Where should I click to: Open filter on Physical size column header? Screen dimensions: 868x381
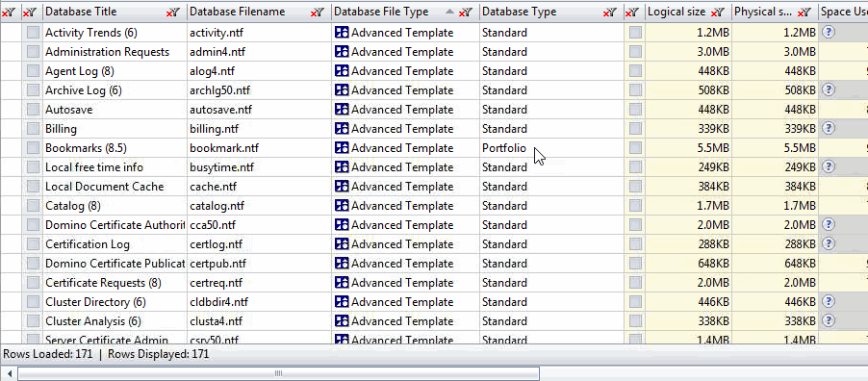(804, 13)
